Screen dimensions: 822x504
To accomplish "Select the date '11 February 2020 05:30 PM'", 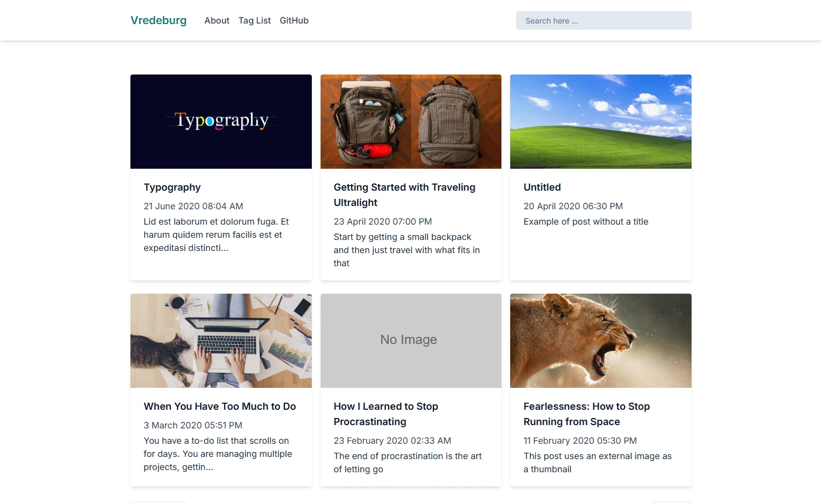I will 580,440.
